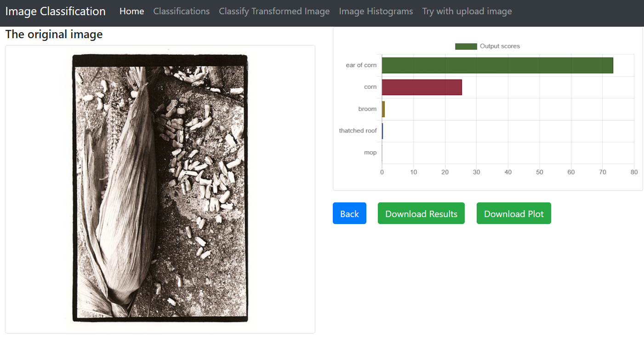Click the original corn husk image
This screenshot has height=339, width=644.
click(160, 189)
